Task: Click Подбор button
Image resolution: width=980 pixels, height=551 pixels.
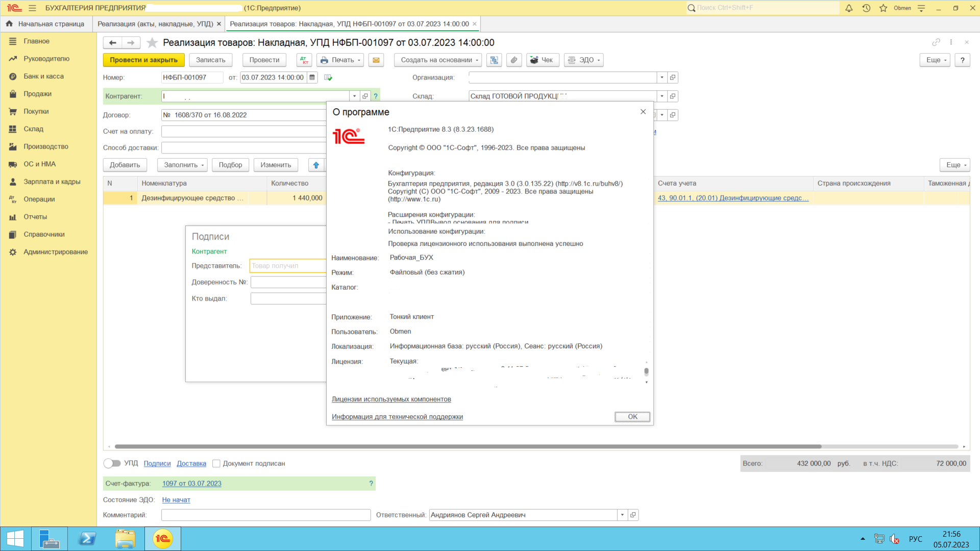Action: tap(230, 165)
